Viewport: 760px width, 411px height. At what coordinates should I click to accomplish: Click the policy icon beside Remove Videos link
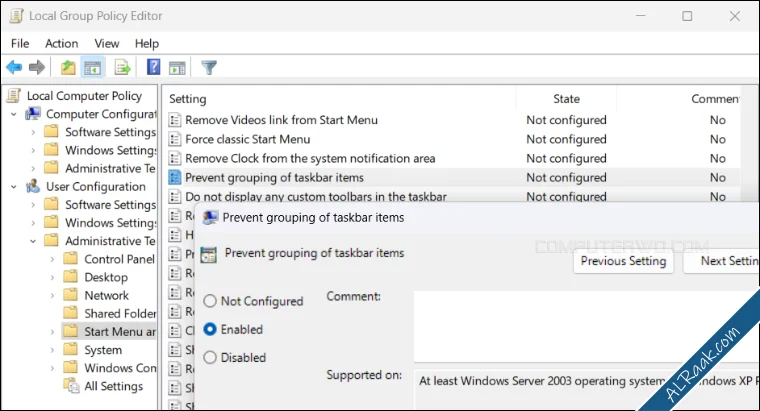tap(174, 120)
